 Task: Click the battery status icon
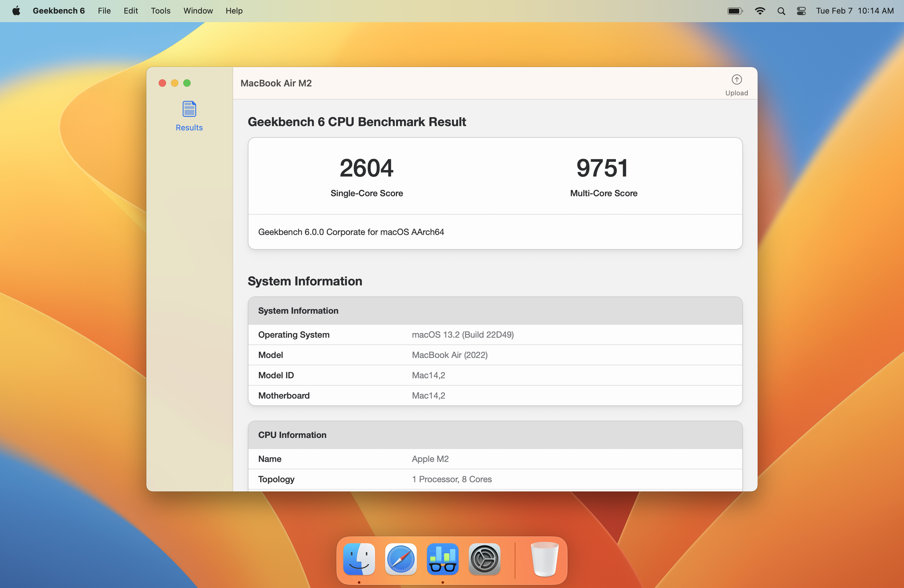tap(735, 11)
